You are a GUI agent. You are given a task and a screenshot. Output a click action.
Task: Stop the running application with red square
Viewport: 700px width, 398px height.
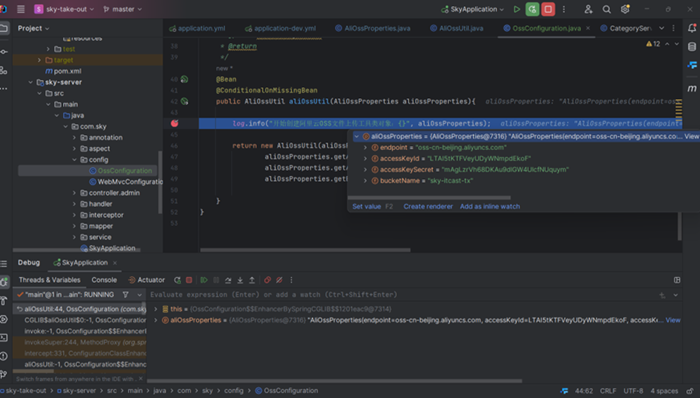[x=548, y=9]
